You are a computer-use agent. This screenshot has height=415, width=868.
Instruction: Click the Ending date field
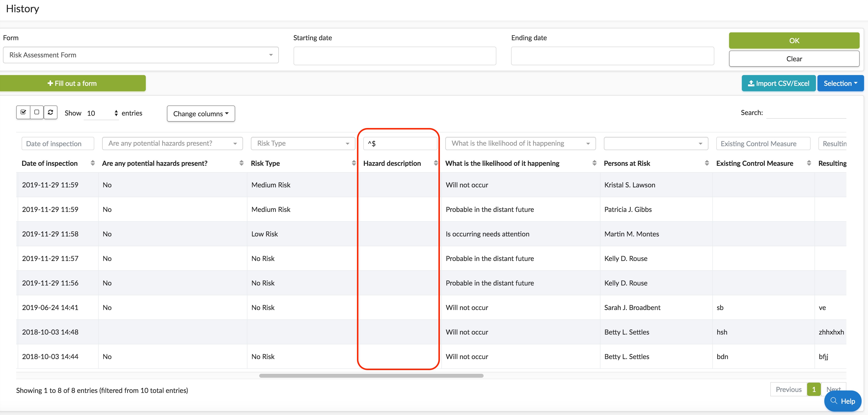click(612, 56)
